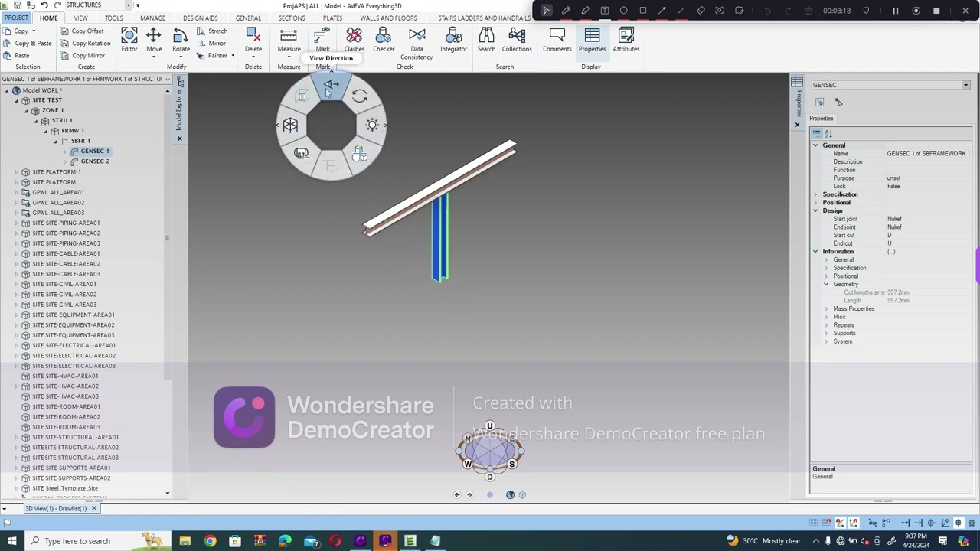Click the Paste button
This screenshot has width=980, height=551.
click(16, 56)
